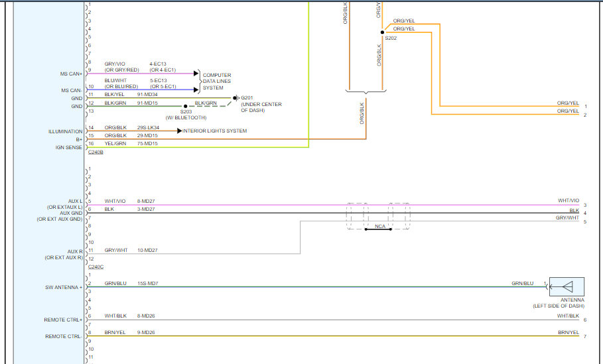Click the SW ANTENNA + pin label

tap(63, 287)
